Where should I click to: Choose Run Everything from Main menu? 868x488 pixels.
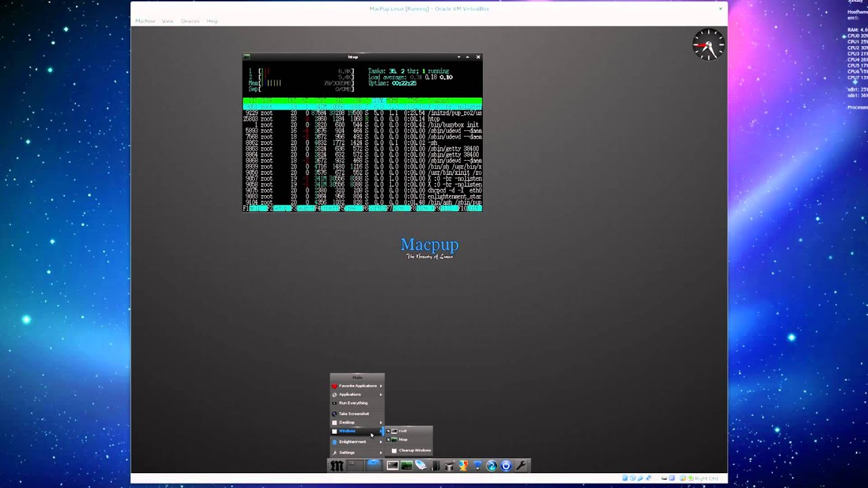tap(357, 403)
